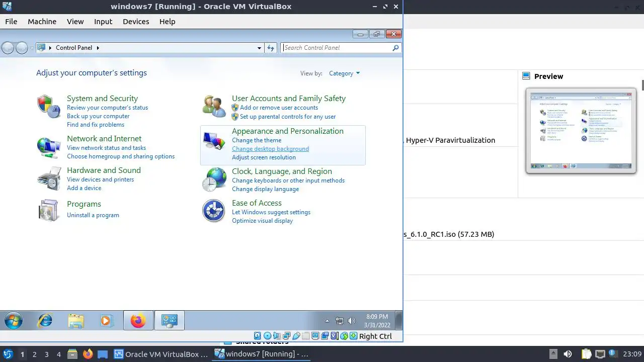The height and width of the screenshot is (362, 644).
Task: Click Change desktop background link
Action: (x=270, y=149)
